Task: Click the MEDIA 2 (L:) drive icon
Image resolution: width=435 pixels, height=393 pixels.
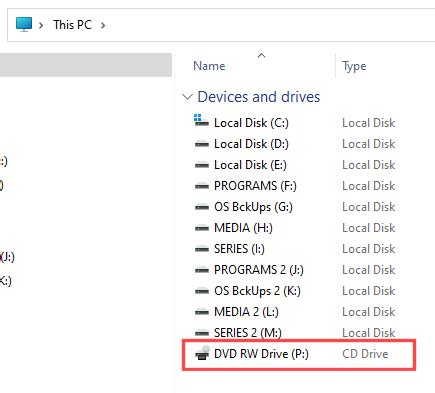Action: point(202,312)
